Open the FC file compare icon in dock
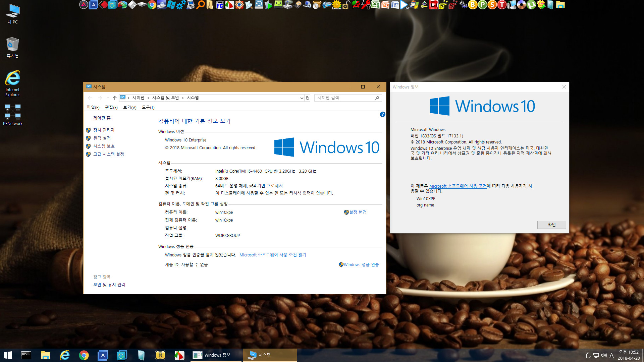The image size is (644, 362). pyautogui.click(x=220, y=5)
